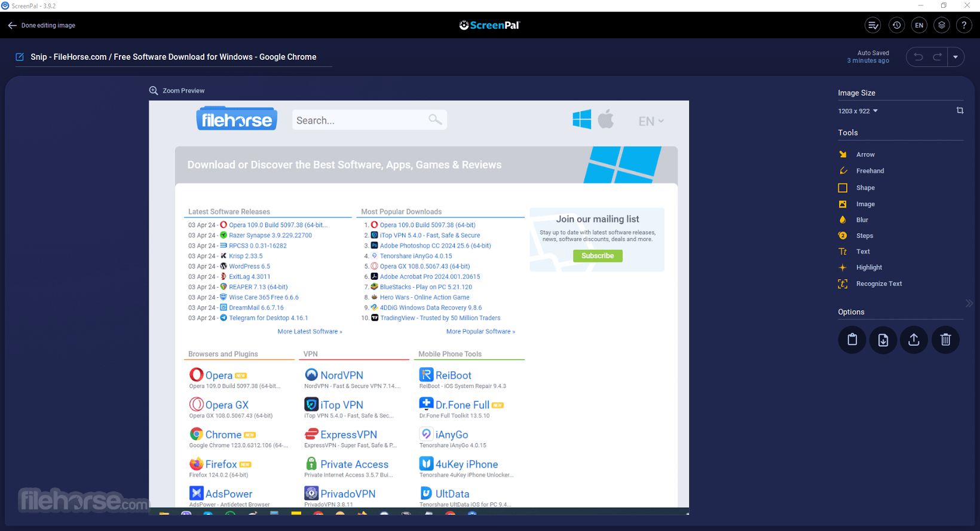Click Krisp 2.33.5 text
This screenshot has height=531, width=980.
click(x=246, y=256)
